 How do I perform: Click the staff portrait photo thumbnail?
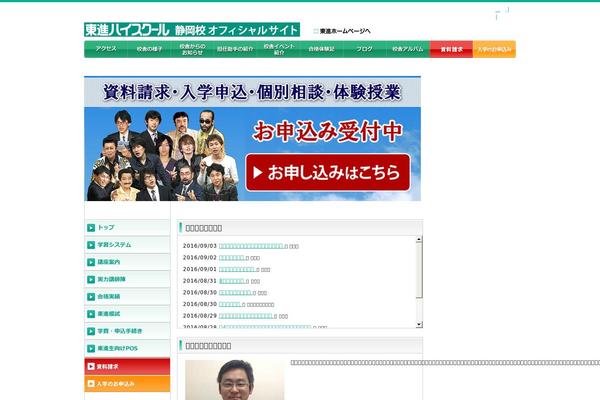click(x=235, y=380)
